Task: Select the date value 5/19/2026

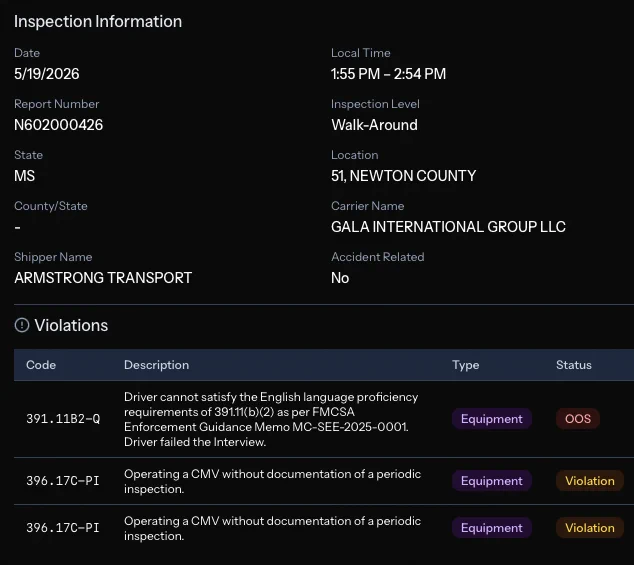Action: (x=46, y=74)
